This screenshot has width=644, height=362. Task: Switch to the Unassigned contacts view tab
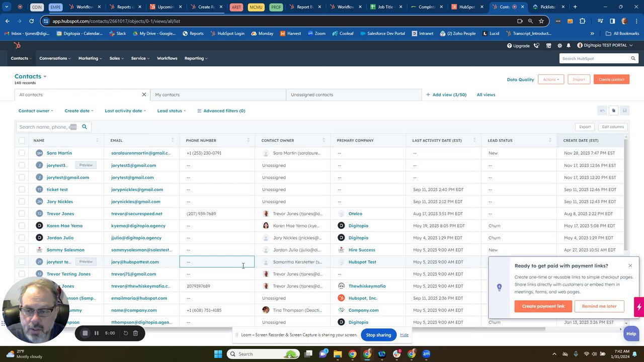click(354, 95)
